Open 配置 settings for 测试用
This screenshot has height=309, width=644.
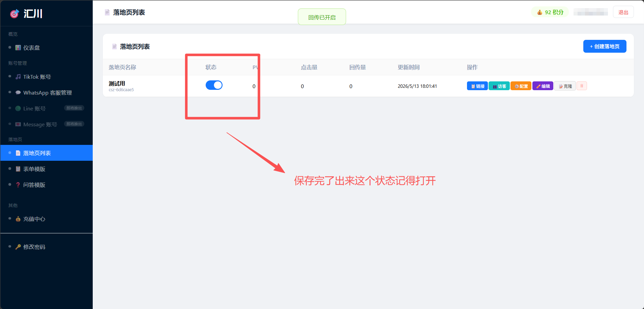(521, 86)
